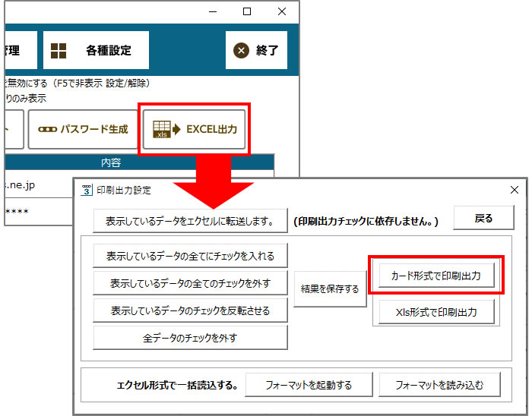Click フォーマットを起動する button
The height and width of the screenshot is (416, 532).
click(x=309, y=384)
